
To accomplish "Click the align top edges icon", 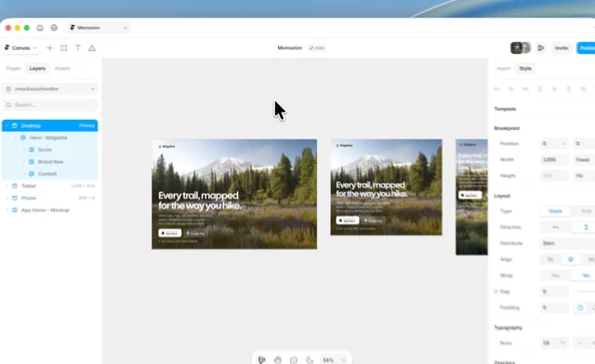I will tap(539, 89).
